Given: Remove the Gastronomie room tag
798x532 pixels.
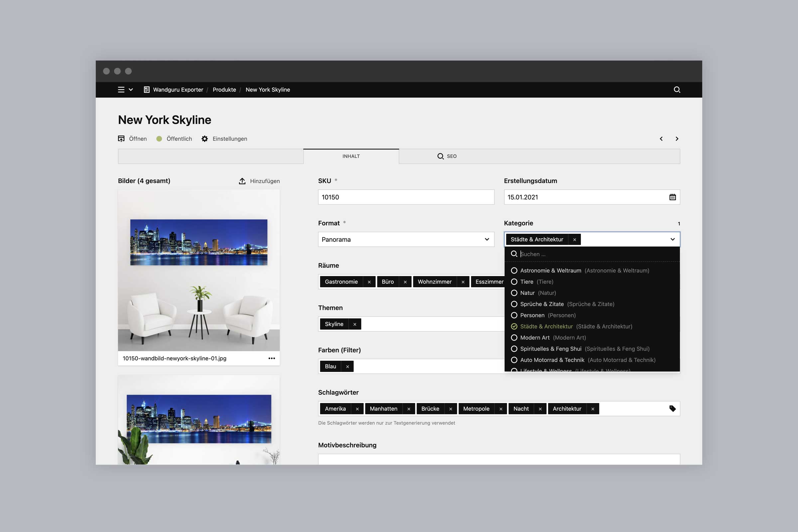Looking at the screenshot, I should [x=369, y=282].
